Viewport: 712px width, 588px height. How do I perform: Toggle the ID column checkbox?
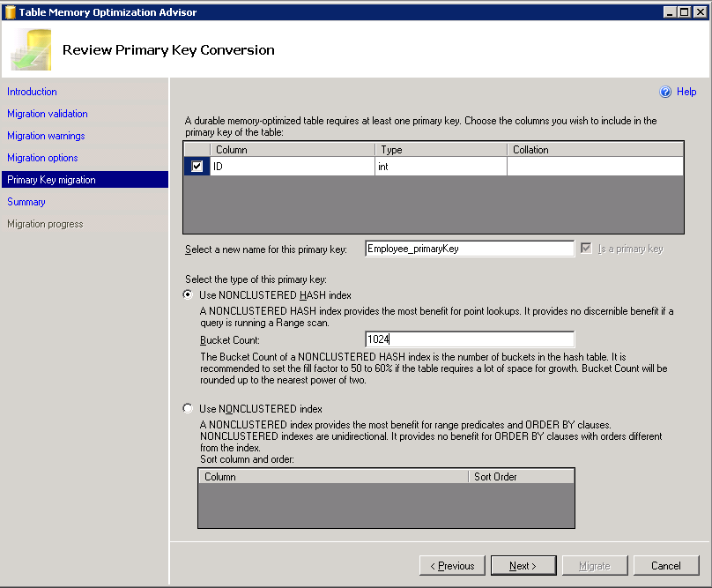coord(197,167)
